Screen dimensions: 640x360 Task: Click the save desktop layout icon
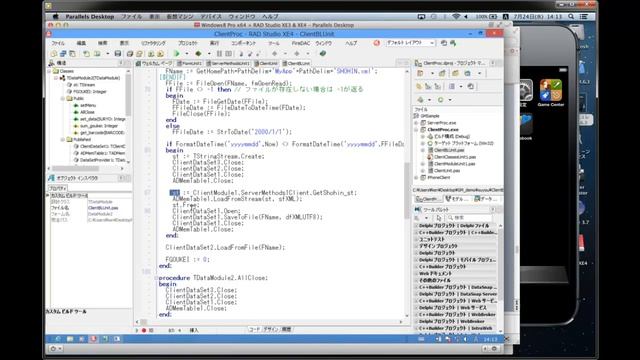point(444,43)
